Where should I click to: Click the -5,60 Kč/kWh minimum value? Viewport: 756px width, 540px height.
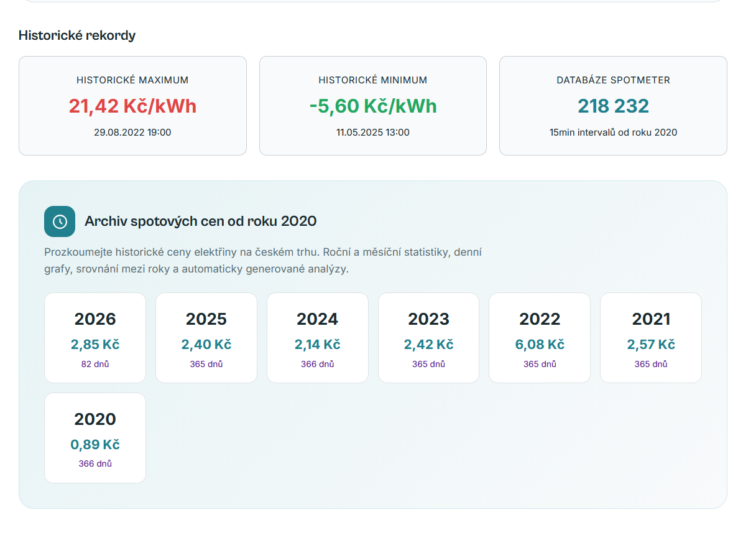pyautogui.click(x=372, y=106)
